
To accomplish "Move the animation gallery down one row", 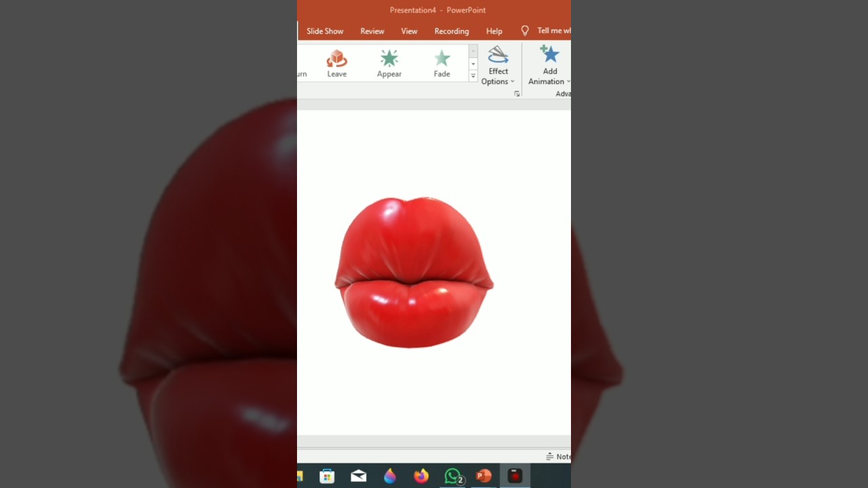I will point(473,64).
